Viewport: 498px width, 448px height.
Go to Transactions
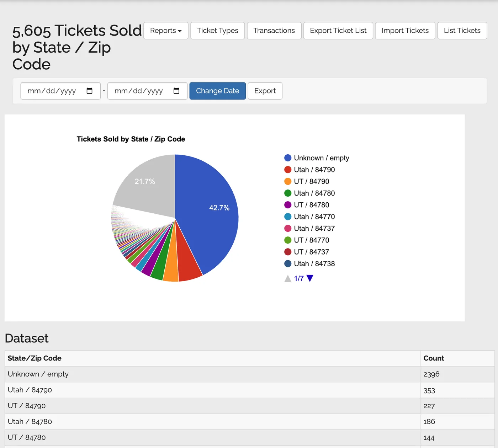coord(274,31)
